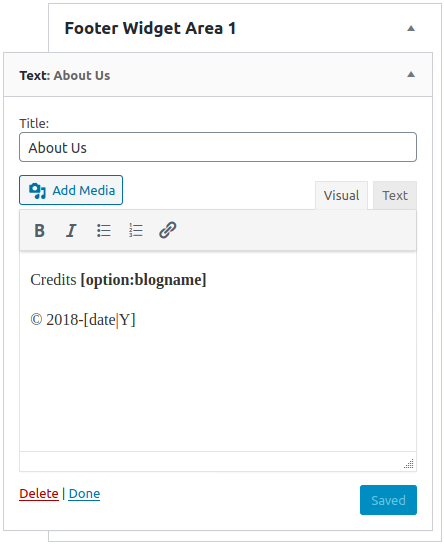Click the Delete widget link
Viewport: 444px width, 544px height.
tap(39, 493)
